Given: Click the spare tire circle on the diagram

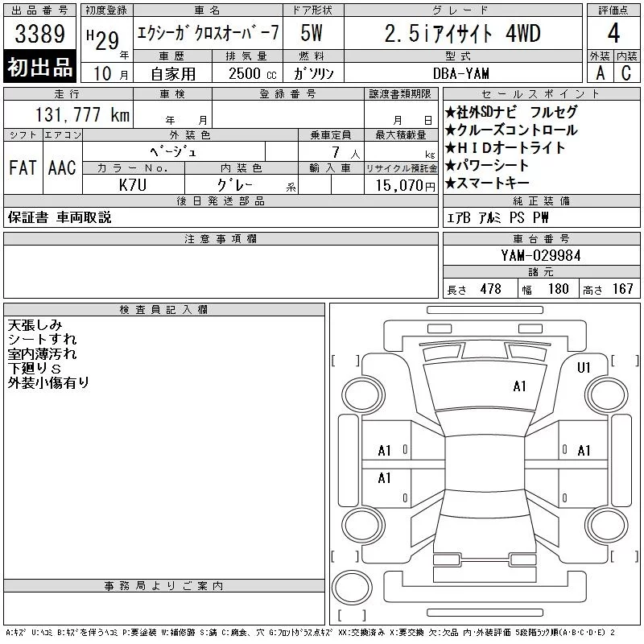Looking at the screenshot, I should [352, 588].
